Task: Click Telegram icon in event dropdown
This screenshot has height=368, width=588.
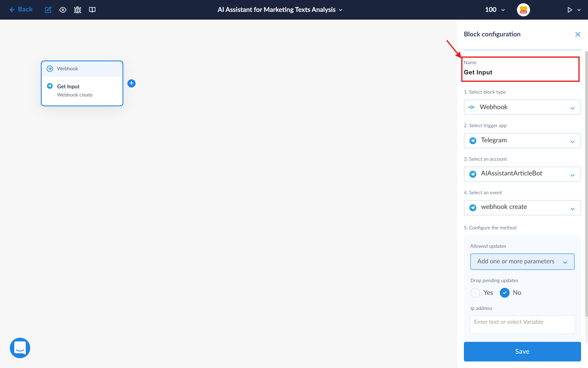Action: (473, 208)
